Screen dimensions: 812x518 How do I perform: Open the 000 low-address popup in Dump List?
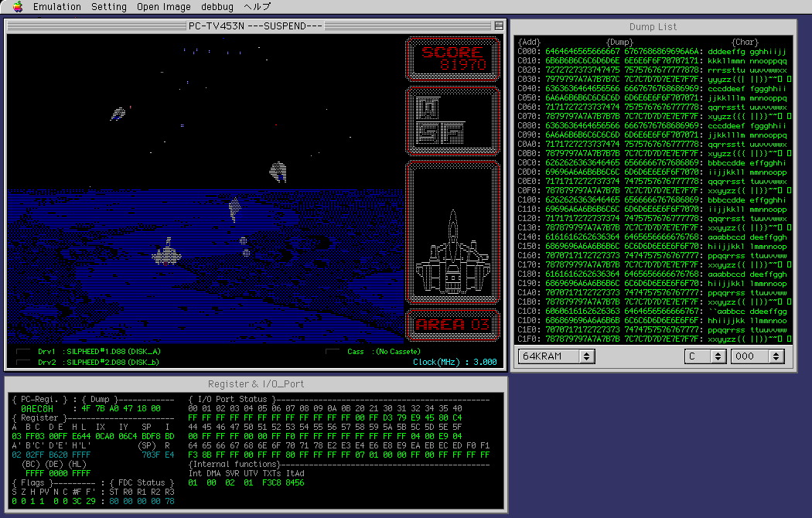tap(757, 356)
